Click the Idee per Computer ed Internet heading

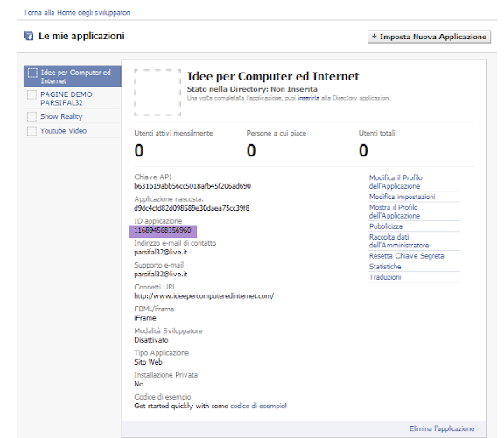click(273, 76)
